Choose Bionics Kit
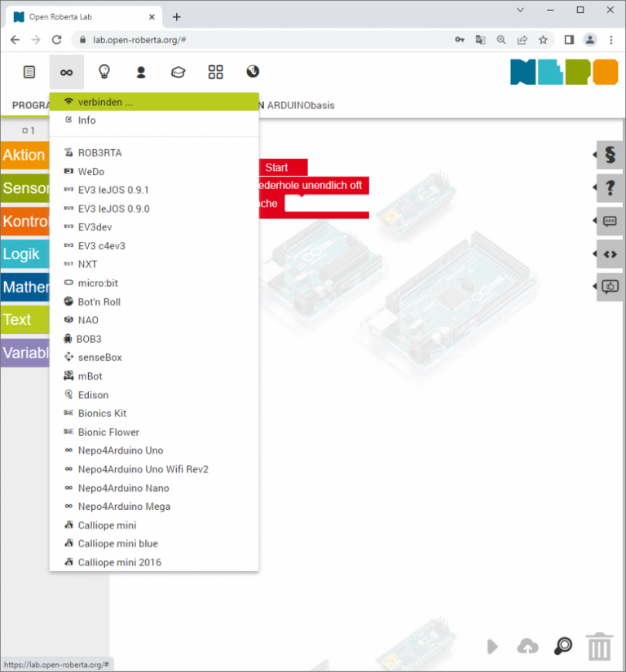626x672 pixels. tap(154, 414)
